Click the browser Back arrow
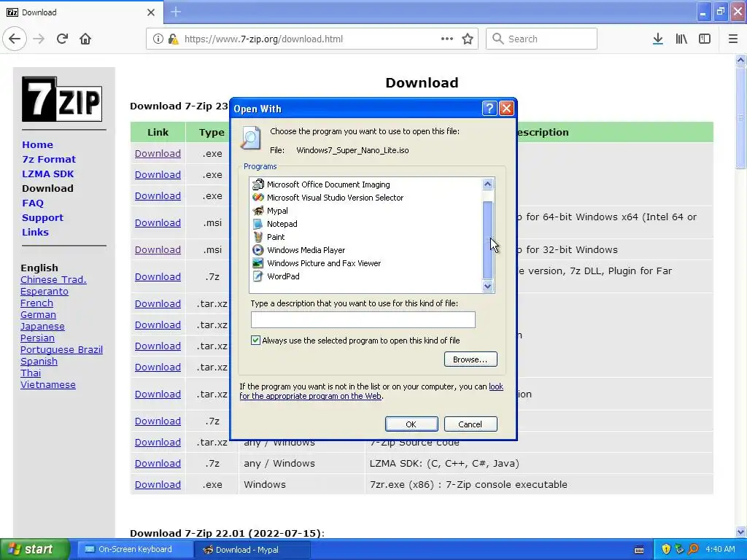 point(15,39)
